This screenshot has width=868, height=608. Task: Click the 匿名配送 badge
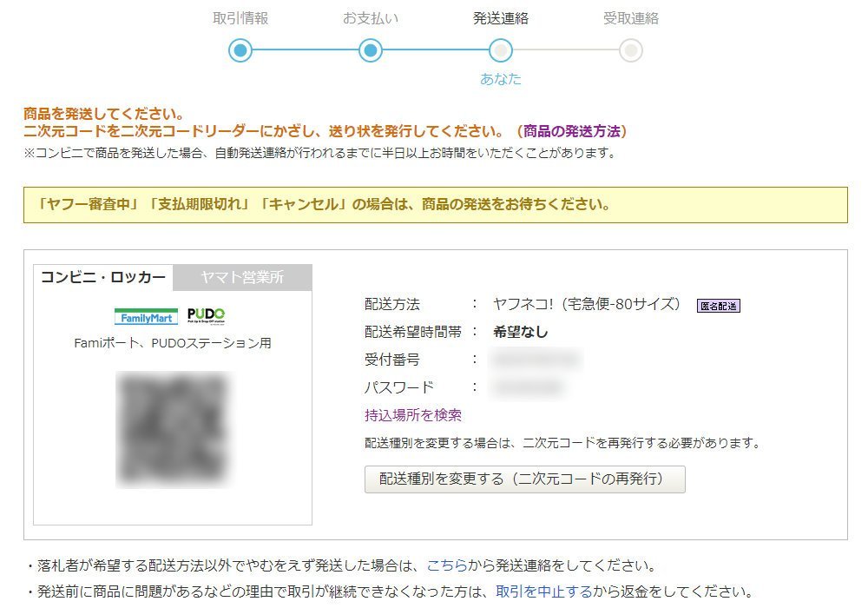click(x=718, y=306)
